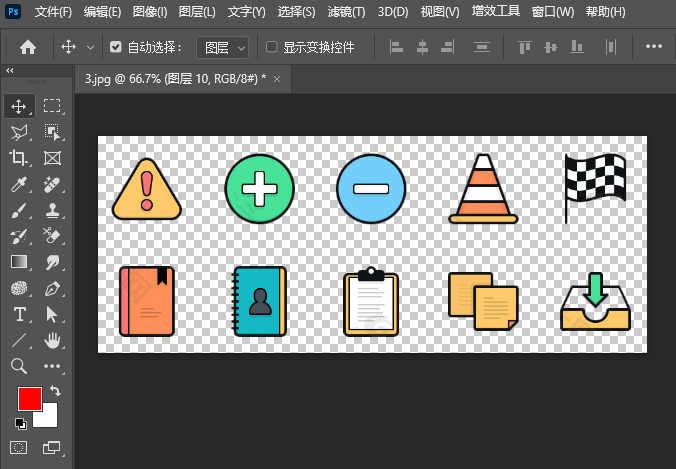Image resolution: width=676 pixels, height=469 pixels.
Task: Open the 文字(Y) menu
Action: 246,12
